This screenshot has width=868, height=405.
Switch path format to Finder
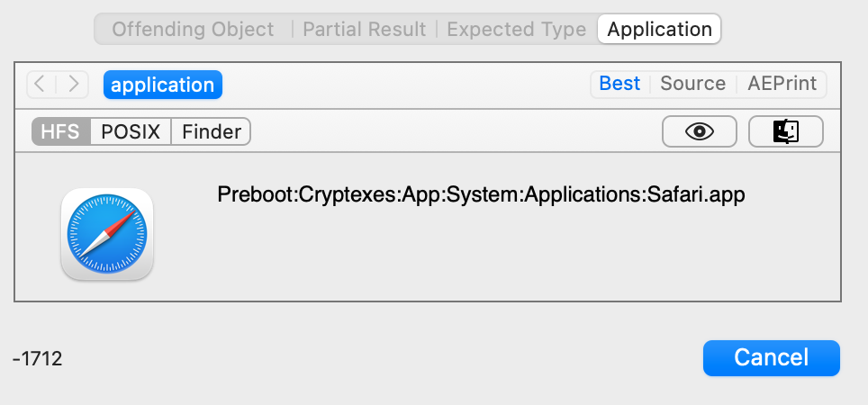pos(212,131)
